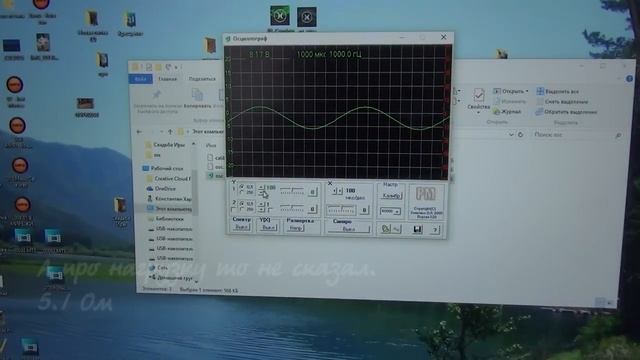Reset the X position with its 0 button

point(364,210)
